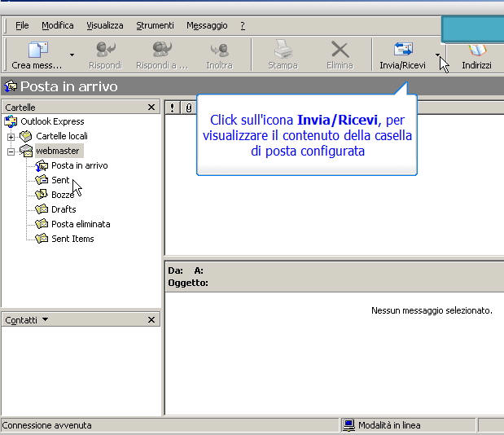Click the Connessione avvenuta status text
Screen dimensions: 504x435
pyautogui.click(x=46, y=425)
